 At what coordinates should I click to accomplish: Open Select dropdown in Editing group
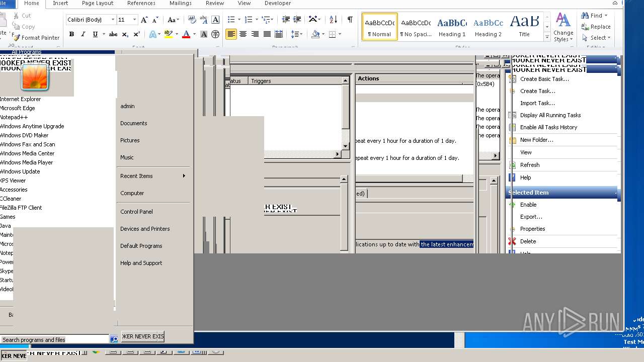pyautogui.click(x=596, y=38)
